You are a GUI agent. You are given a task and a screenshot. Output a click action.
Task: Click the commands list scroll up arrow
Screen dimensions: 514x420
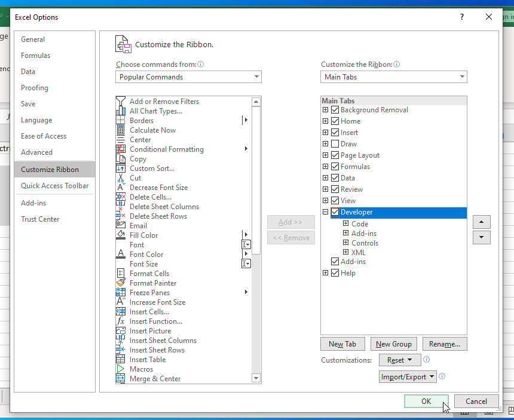[256, 102]
